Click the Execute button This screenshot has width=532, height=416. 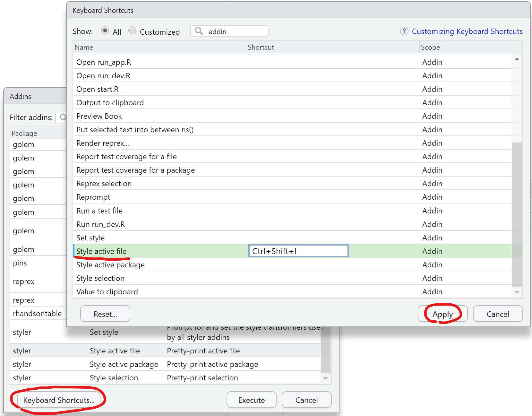tap(251, 400)
